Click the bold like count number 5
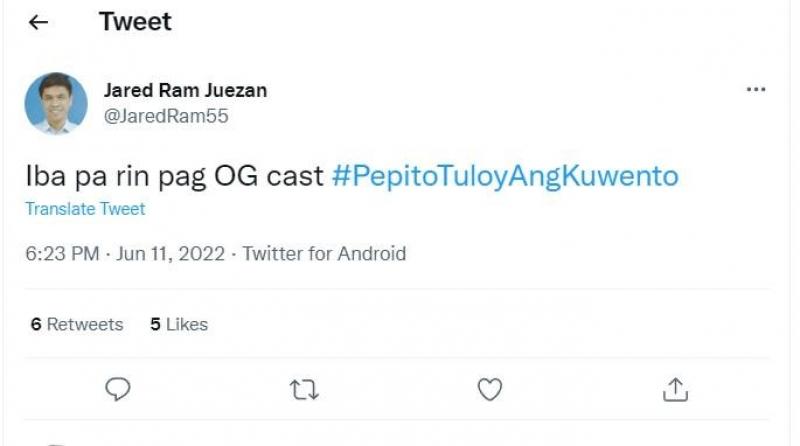 tap(155, 324)
